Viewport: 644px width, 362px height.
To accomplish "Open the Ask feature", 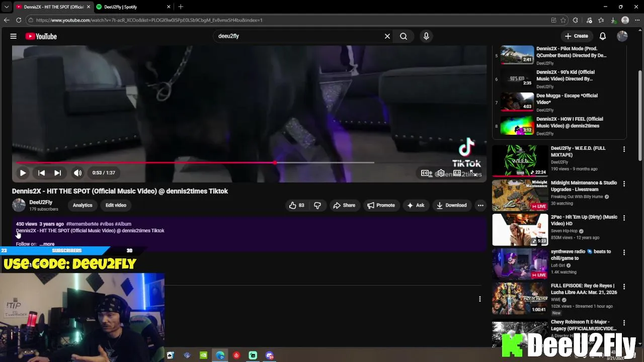I will tap(416, 205).
